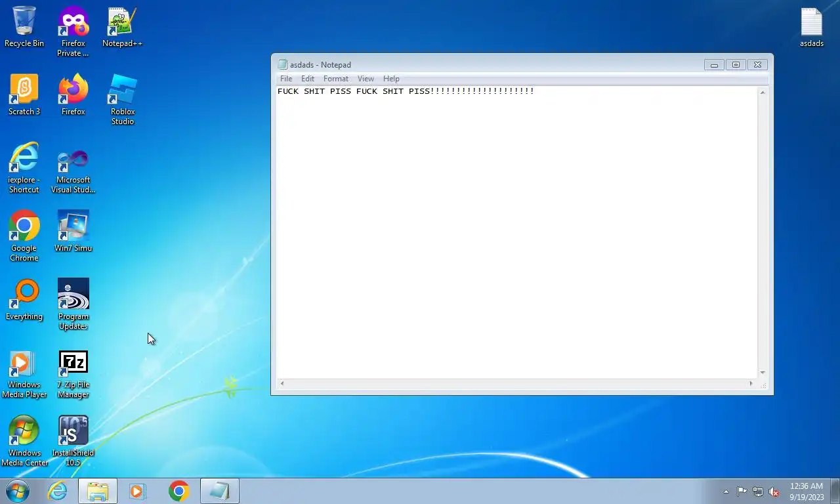840x504 pixels.
Task: Select the iexplore - Shortcut icon
Action: pyautogui.click(x=24, y=168)
